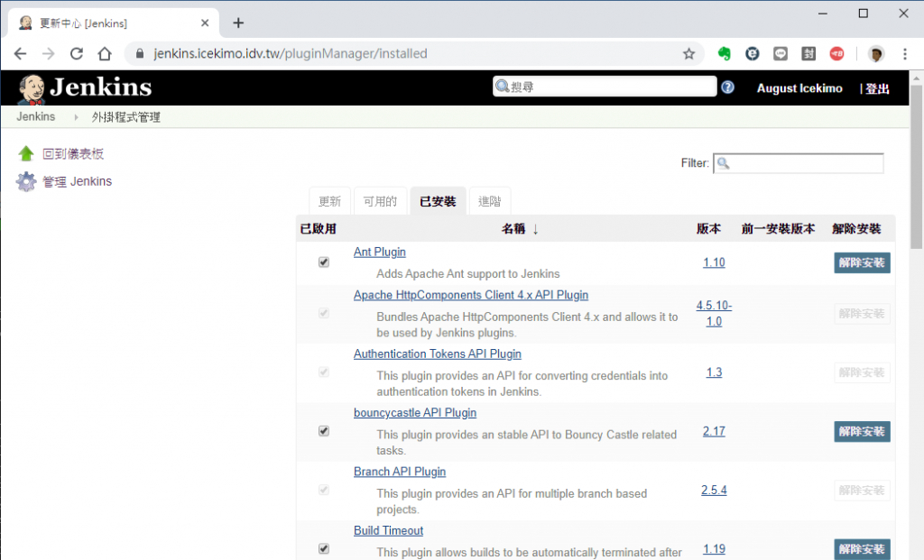Open Chrome three-dot menu
Viewport: 924px width, 560px height.
(905, 53)
